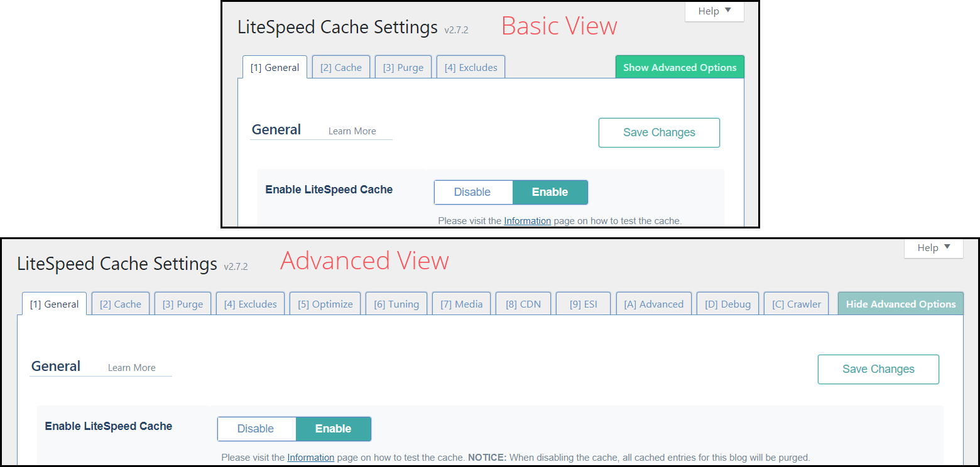Click the Hide Advanced Options button

click(901, 304)
